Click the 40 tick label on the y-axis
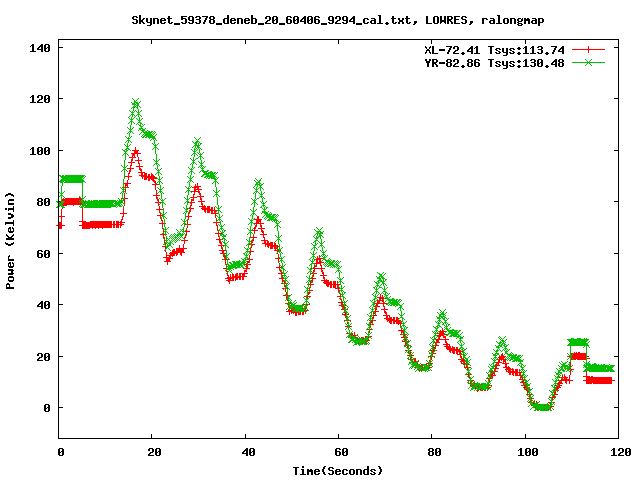This screenshot has width=640, height=480. pyautogui.click(x=43, y=305)
